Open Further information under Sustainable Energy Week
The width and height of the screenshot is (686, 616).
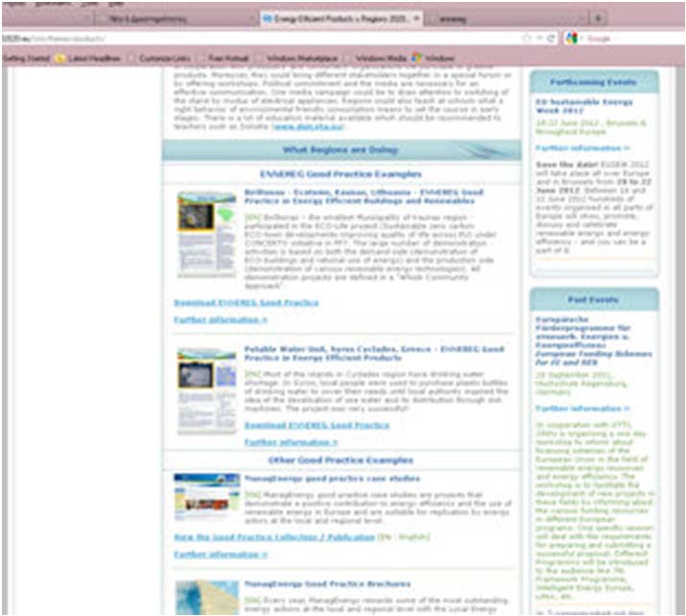582,149
